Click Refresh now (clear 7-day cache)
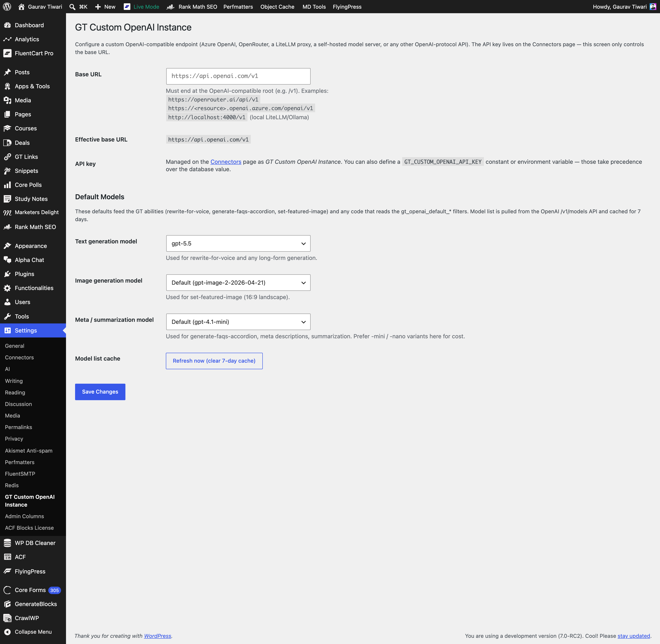This screenshot has width=660, height=644. (x=214, y=361)
